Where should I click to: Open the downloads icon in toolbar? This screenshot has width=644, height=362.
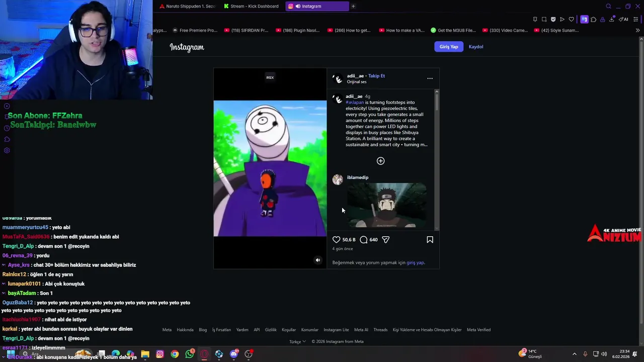pos(611,19)
